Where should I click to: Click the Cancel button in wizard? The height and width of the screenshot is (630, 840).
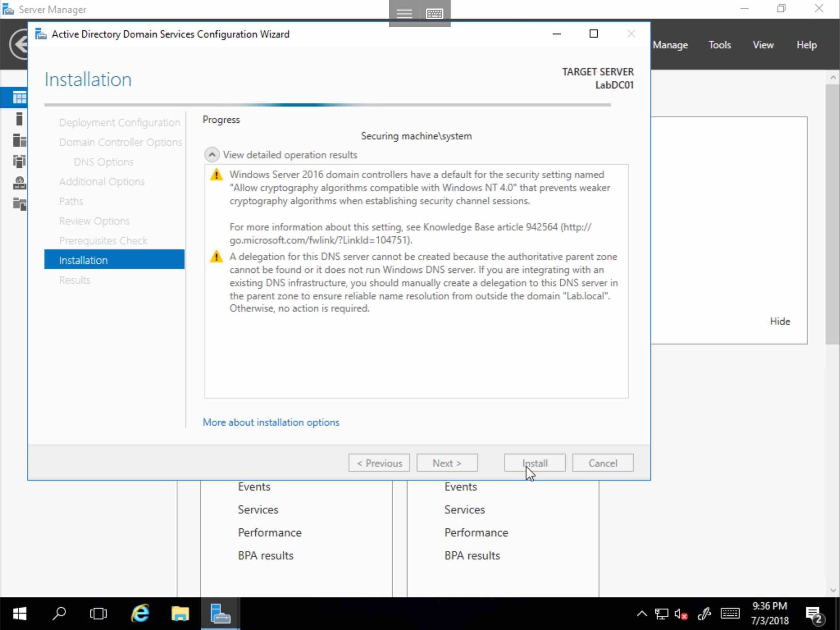tap(603, 463)
